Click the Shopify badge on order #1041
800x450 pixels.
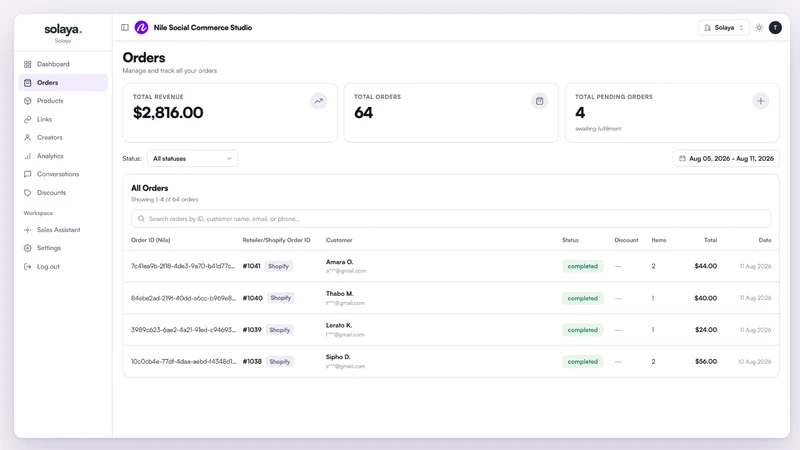tap(279, 266)
